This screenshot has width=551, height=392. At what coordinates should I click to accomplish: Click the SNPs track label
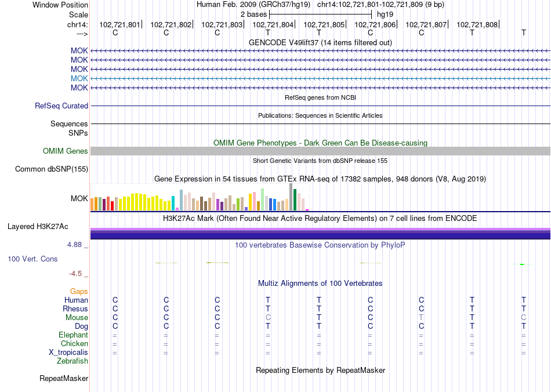[x=78, y=133]
